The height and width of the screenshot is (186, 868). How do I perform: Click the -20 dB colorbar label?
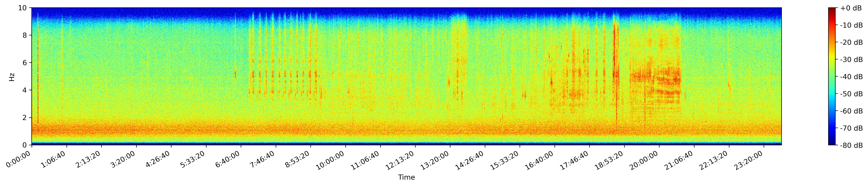point(851,43)
